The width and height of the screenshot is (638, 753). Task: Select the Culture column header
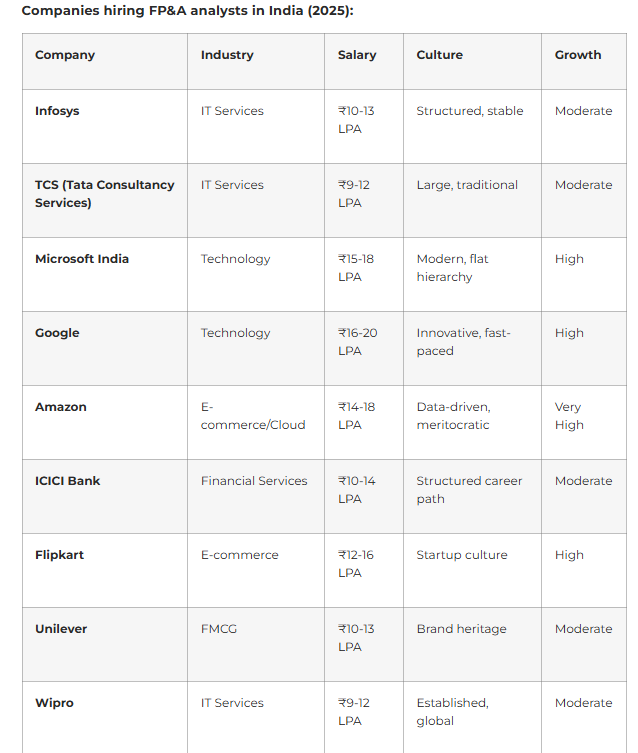point(439,55)
